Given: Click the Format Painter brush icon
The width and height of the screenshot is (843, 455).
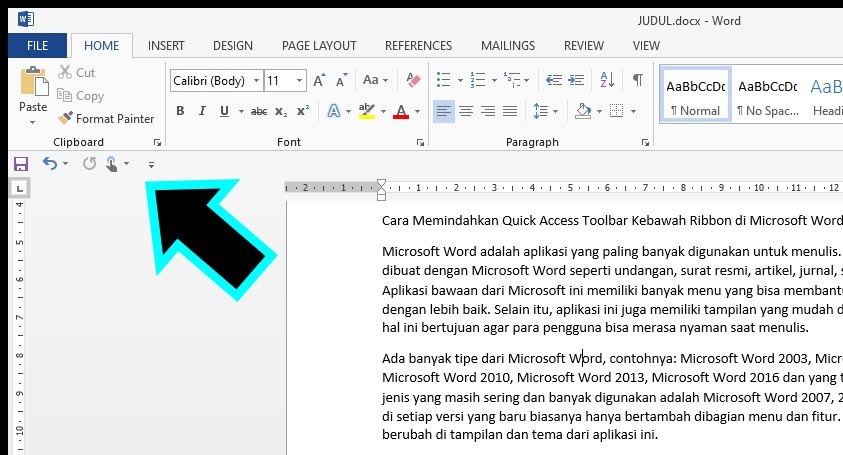Looking at the screenshot, I should point(66,119).
